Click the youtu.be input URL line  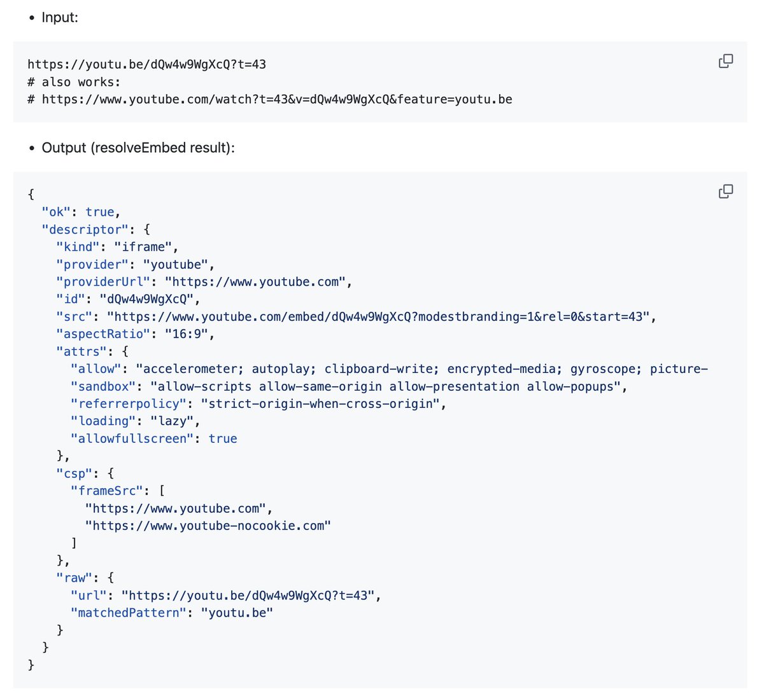[147, 64]
